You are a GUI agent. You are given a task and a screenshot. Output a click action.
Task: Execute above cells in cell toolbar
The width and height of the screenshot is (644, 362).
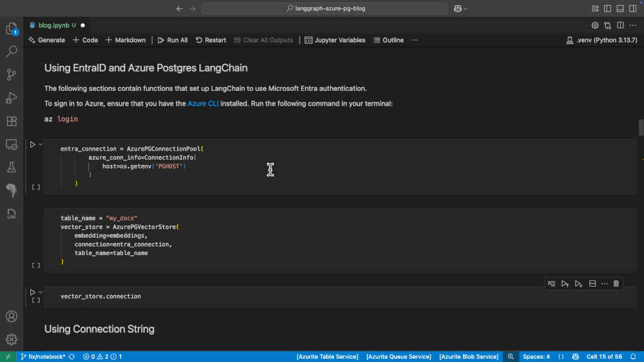tap(565, 283)
